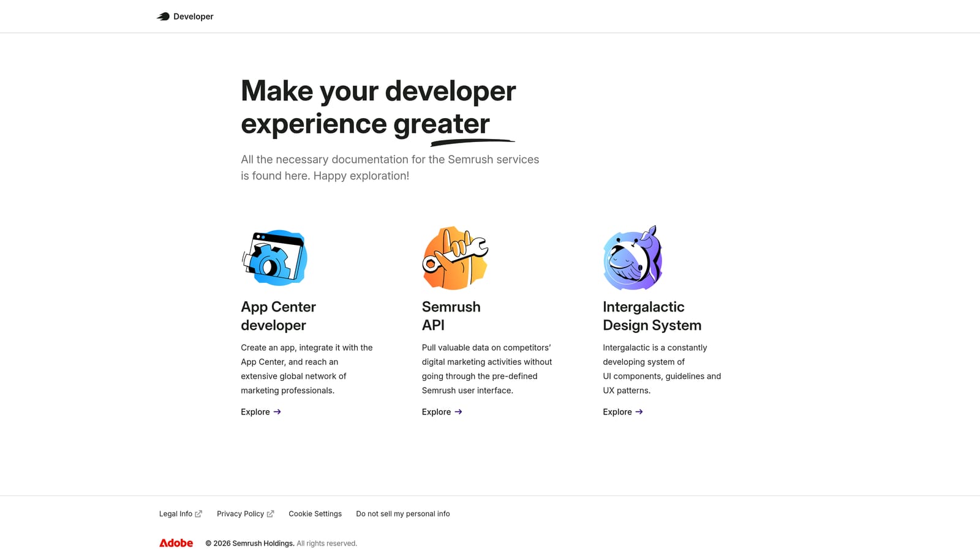Click 'Pull valuable data on competitors' description

point(487,369)
